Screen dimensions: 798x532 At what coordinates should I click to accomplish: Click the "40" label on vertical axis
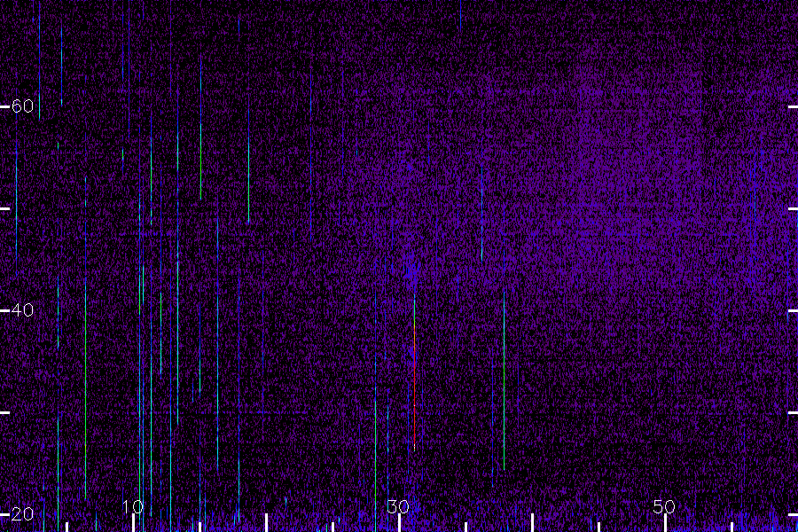[x=22, y=310]
